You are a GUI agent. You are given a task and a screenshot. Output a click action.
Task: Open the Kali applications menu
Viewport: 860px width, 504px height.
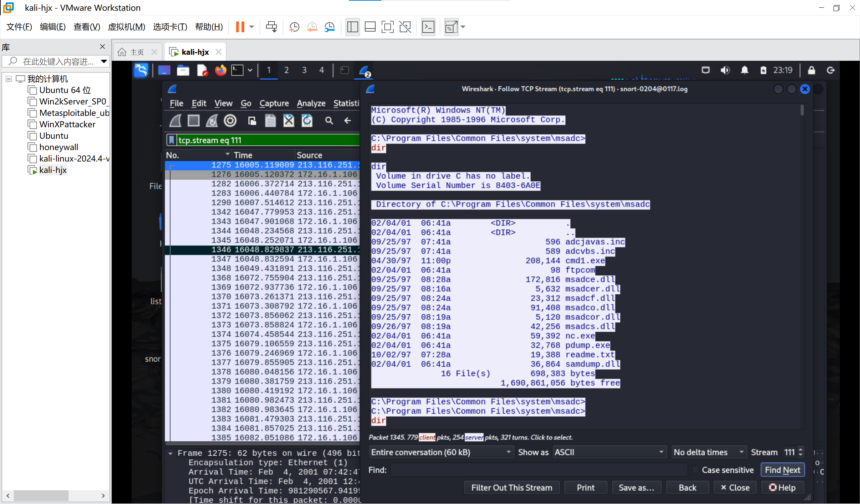141,70
